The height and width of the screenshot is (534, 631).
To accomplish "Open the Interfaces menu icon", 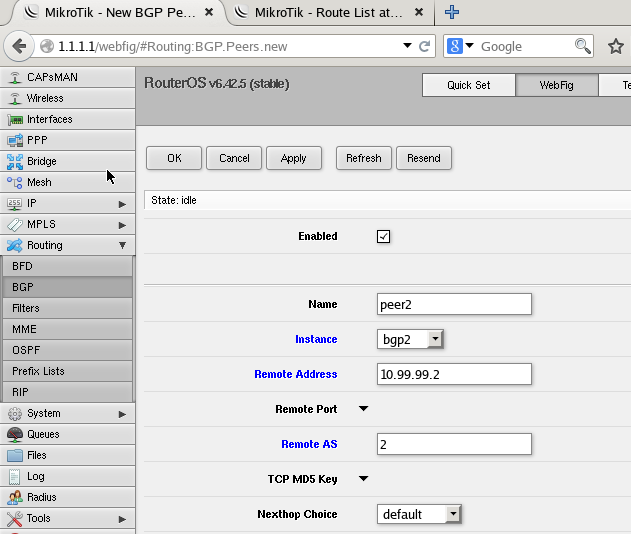I will coord(15,120).
